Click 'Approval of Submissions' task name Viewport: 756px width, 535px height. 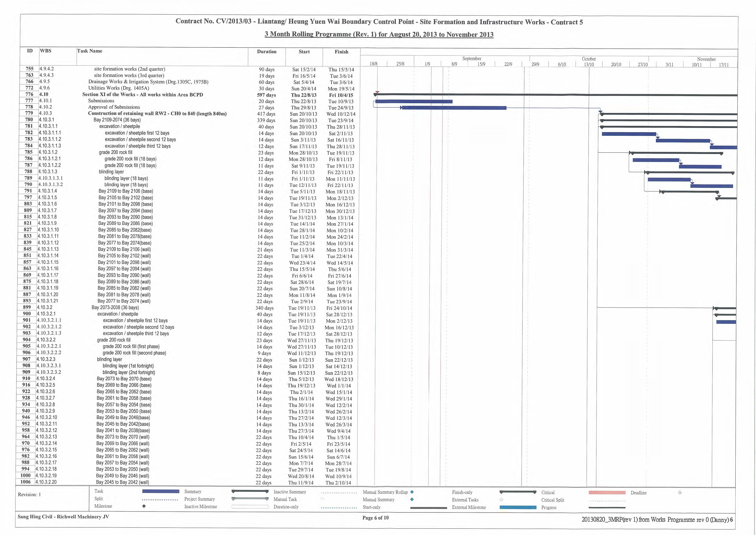click(114, 107)
